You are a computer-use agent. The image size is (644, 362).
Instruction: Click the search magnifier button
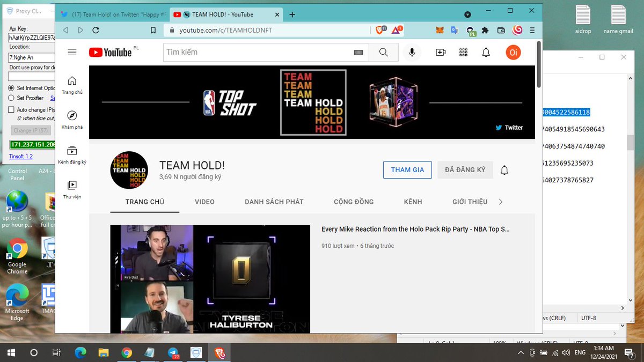pyautogui.click(x=383, y=52)
